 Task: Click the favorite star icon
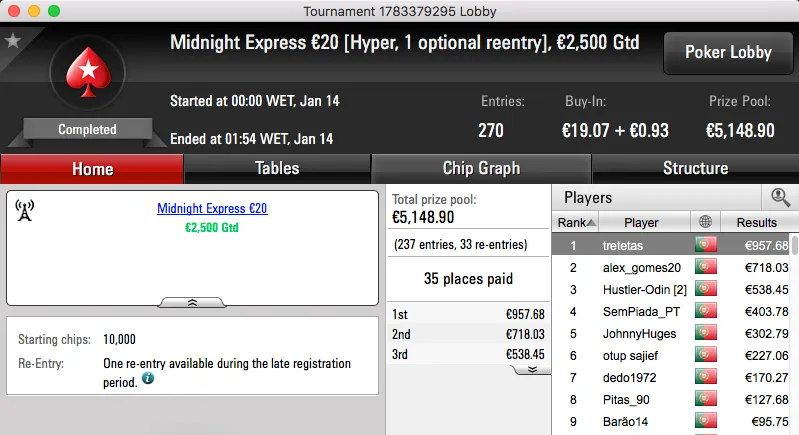(13, 41)
